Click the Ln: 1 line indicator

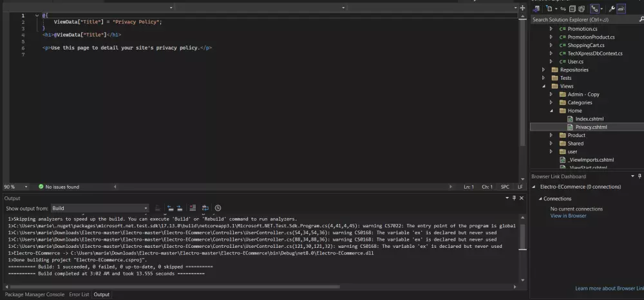pyautogui.click(x=469, y=187)
